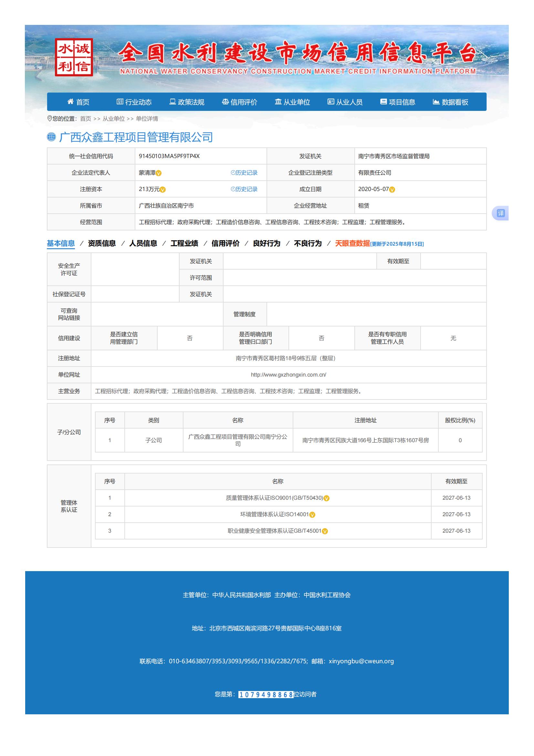Click verification badge beside date 2020-05-07
The height and width of the screenshot is (756, 534).
[x=392, y=190]
